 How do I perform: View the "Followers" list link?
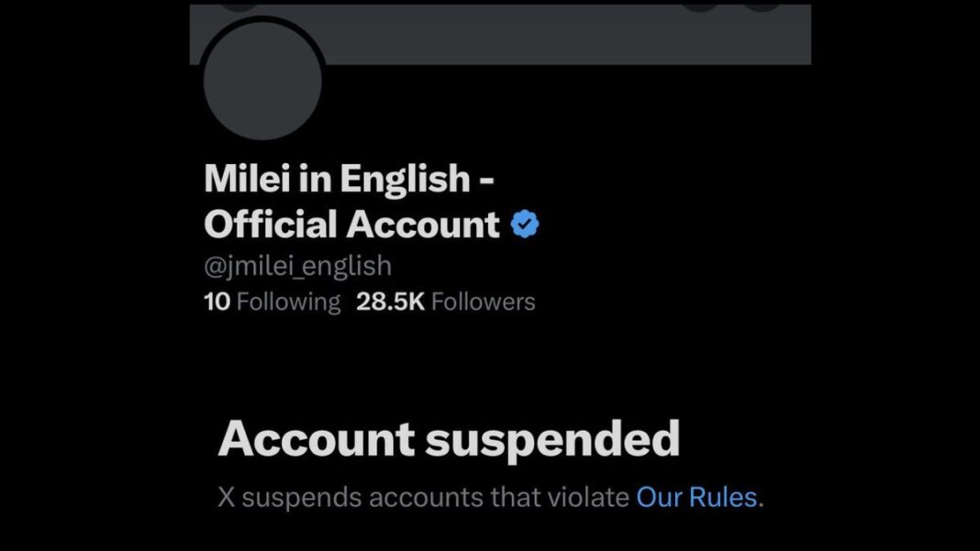483,302
